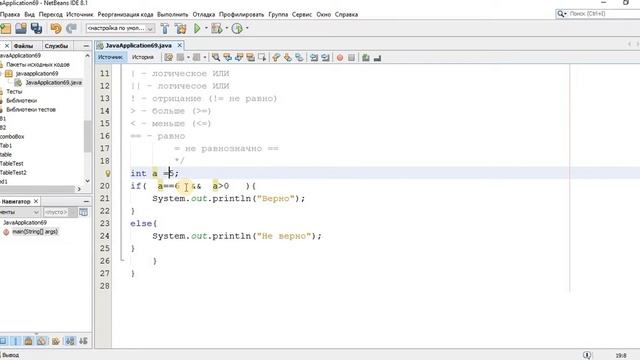Click the Shift Line Right icon

coord(325,58)
